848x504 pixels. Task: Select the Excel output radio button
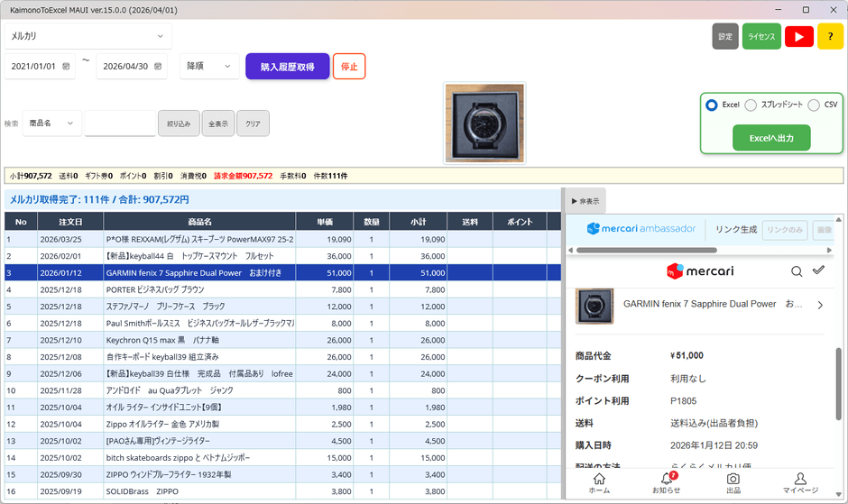(x=712, y=105)
